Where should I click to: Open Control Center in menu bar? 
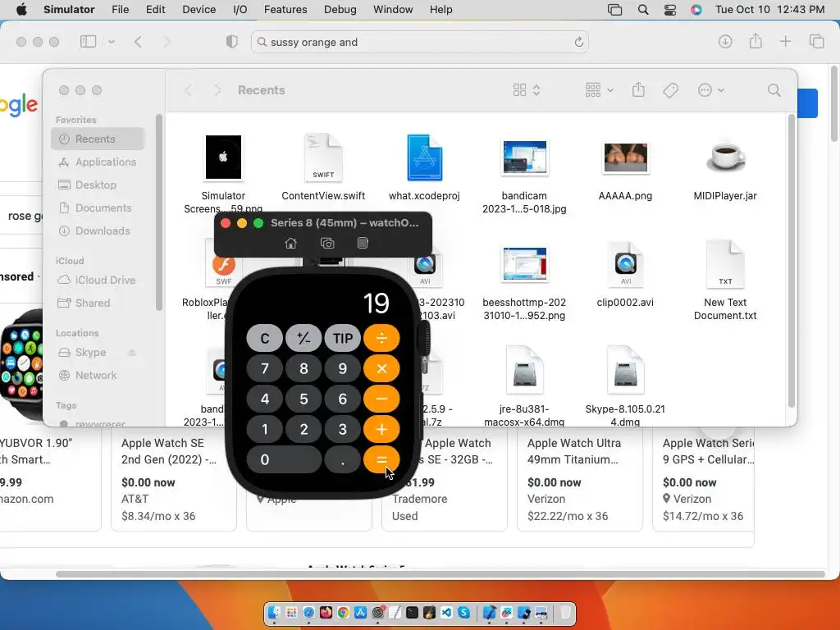(669, 10)
